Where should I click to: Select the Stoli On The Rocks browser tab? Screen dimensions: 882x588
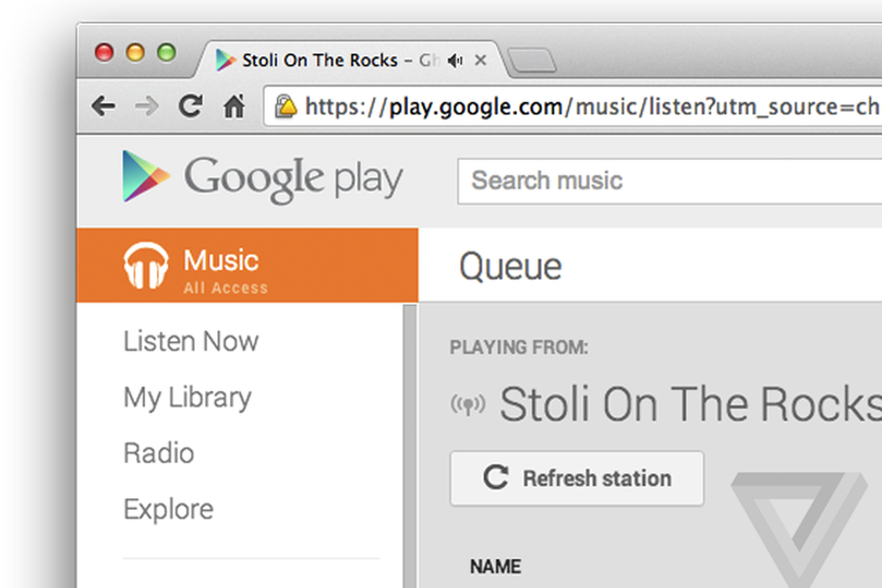[x=352, y=60]
